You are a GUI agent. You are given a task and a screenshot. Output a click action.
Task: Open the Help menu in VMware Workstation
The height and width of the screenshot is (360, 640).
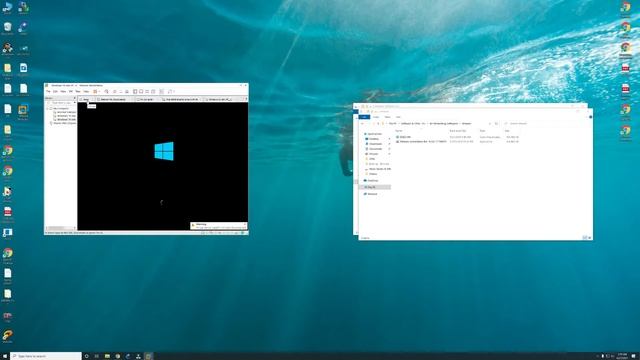[86, 91]
